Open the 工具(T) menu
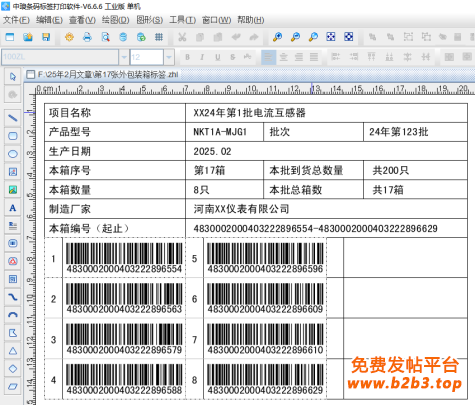Screen dimensions: 475x405 182,20
